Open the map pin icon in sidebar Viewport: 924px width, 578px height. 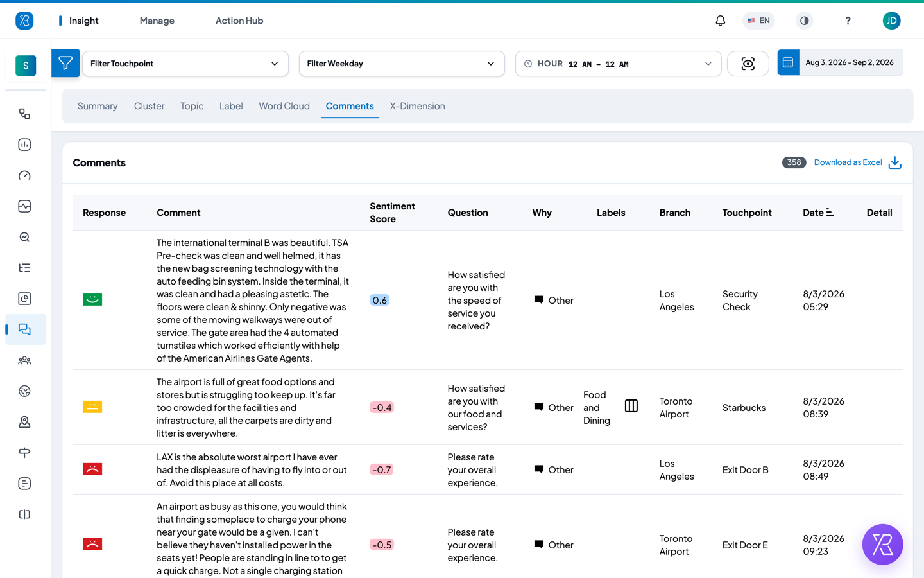24,422
